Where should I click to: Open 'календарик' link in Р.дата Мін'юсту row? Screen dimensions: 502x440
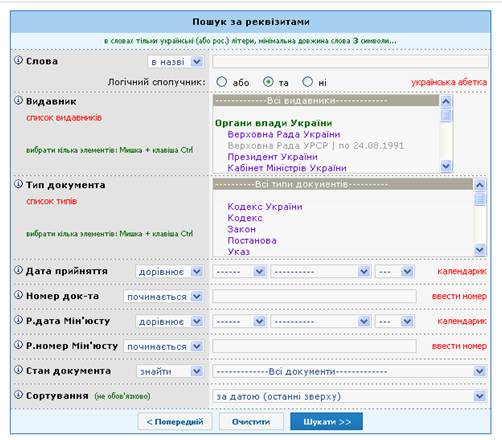(x=462, y=321)
